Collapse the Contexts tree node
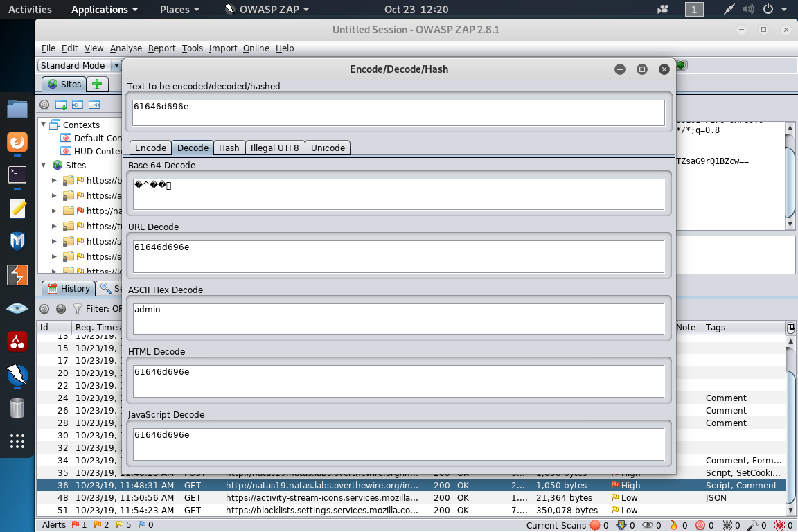 [44, 124]
